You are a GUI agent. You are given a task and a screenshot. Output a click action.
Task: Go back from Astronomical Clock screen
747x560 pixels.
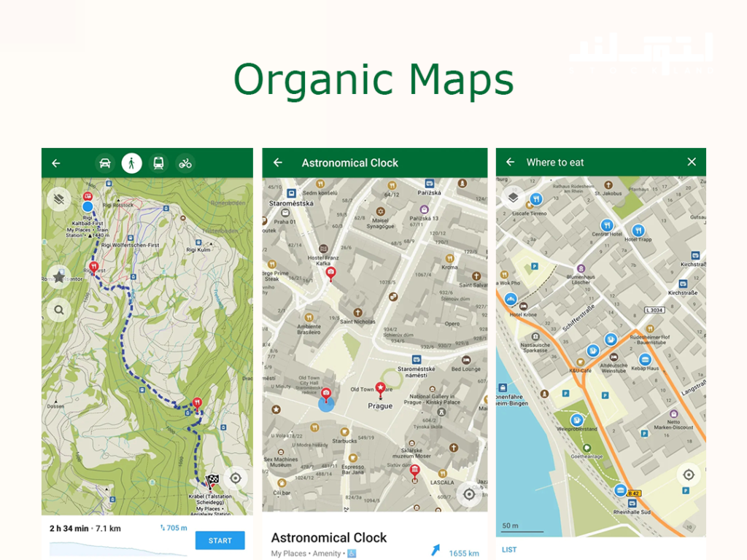click(x=278, y=163)
